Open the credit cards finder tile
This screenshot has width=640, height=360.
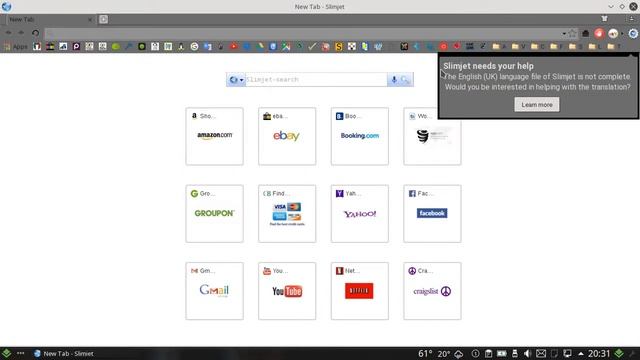pyautogui.click(x=287, y=213)
